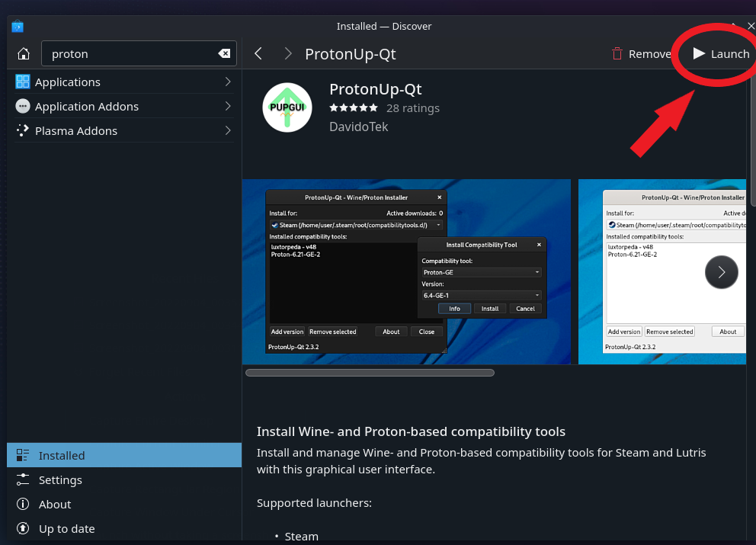756x545 pixels.
Task: Click the Installed list icon
Action: (23, 455)
